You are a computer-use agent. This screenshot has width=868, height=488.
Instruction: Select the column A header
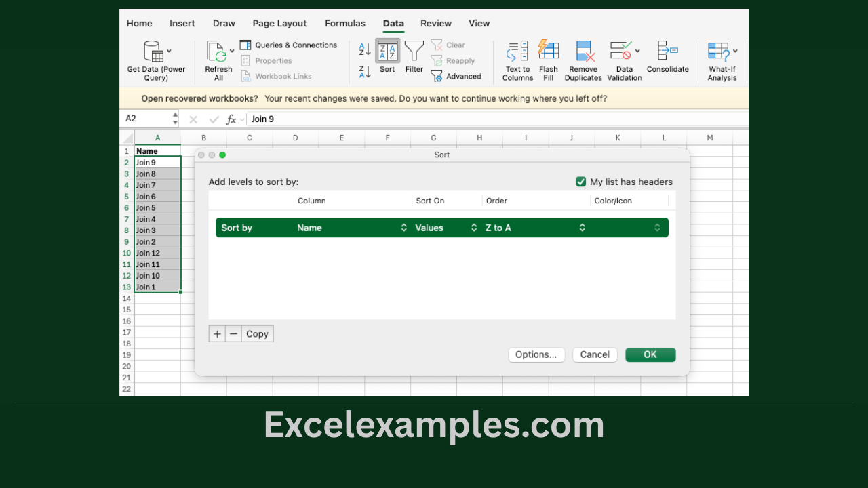coord(157,138)
